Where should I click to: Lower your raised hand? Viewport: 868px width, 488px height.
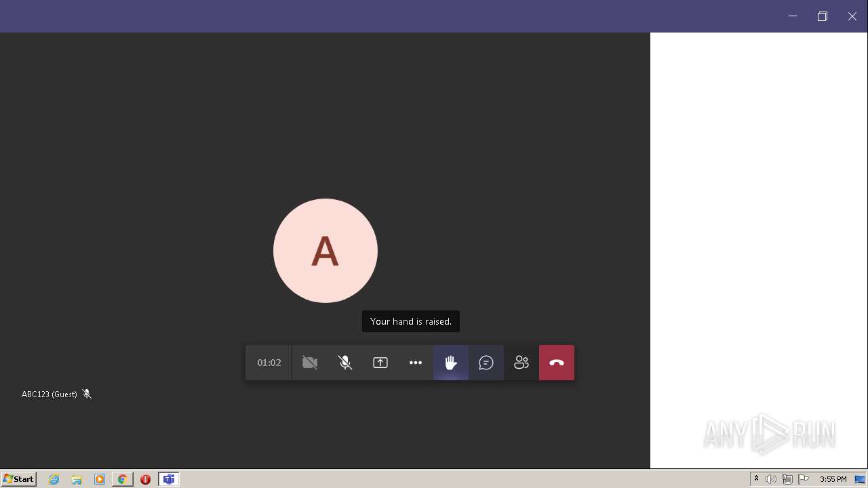pyautogui.click(x=451, y=363)
